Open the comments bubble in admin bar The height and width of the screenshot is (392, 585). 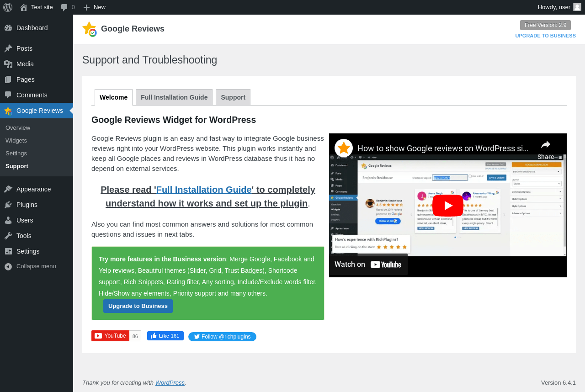(64, 7)
